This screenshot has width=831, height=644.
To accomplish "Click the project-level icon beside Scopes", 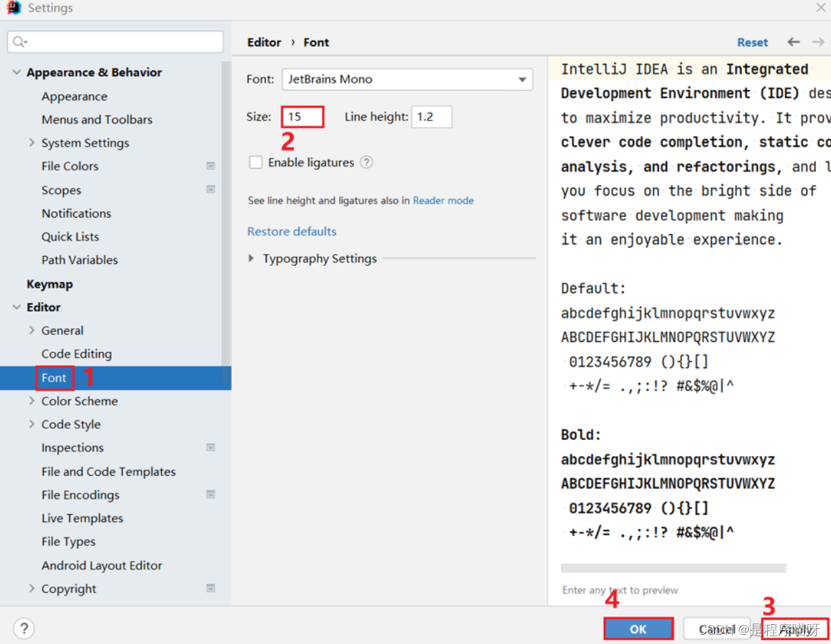I will pyautogui.click(x=210, y=189).
